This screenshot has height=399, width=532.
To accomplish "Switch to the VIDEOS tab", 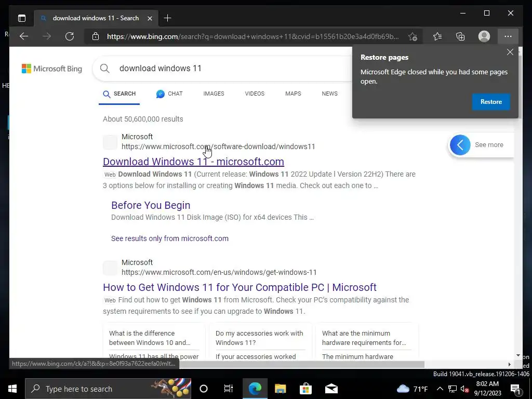I will (x=255, y=94).
